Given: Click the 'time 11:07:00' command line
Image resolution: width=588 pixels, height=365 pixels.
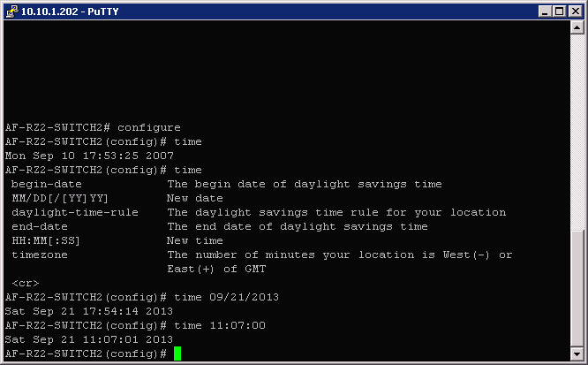Looking at the screenshot, I should pos(219,325).
